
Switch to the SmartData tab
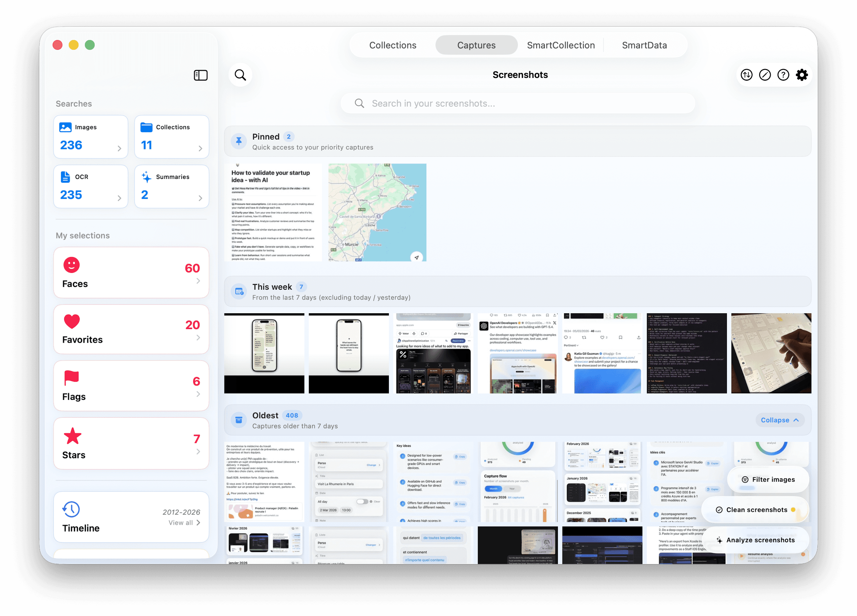644,45
